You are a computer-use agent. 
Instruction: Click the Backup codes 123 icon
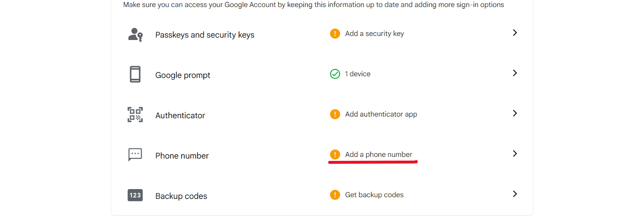pos(135,195)
